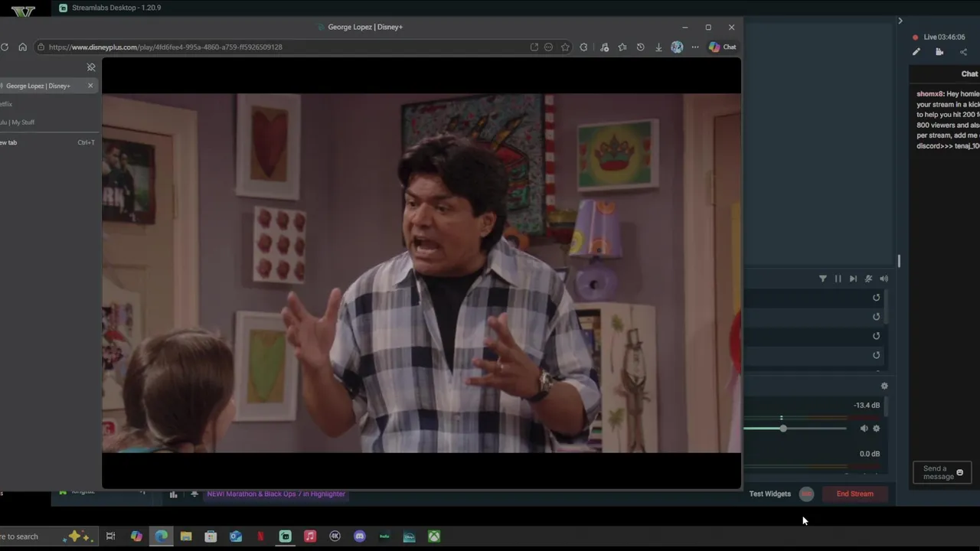Click the open-in-app icon in address bar

[x=534, y=47]
